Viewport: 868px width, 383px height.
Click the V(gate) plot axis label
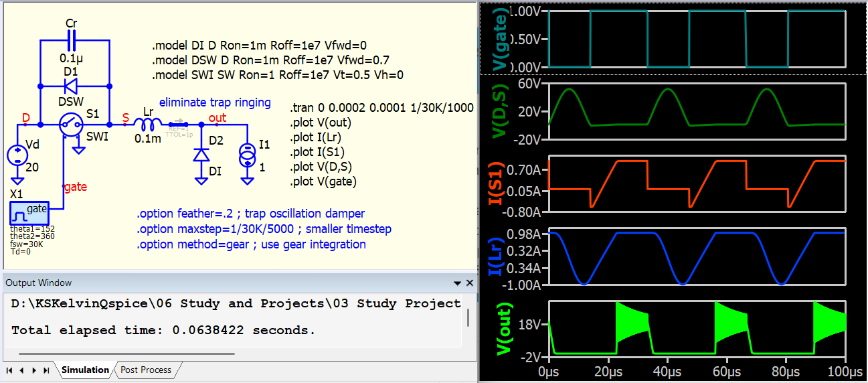[499, 39]
